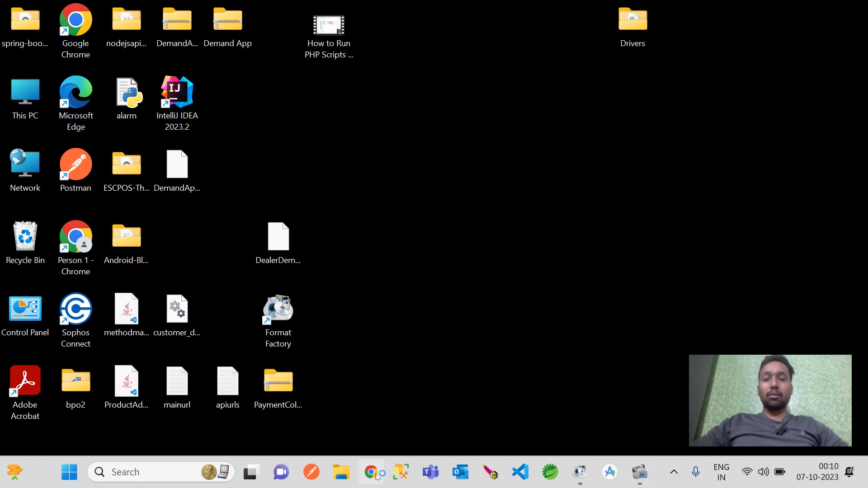Screen dimensions: 868x488
Task: Open the green Spring leaf taskbar app
Action: tap(550, 472)
